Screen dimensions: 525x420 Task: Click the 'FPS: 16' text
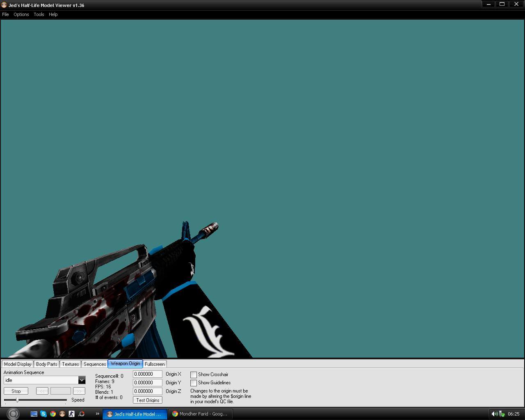[x=103, y=387]
